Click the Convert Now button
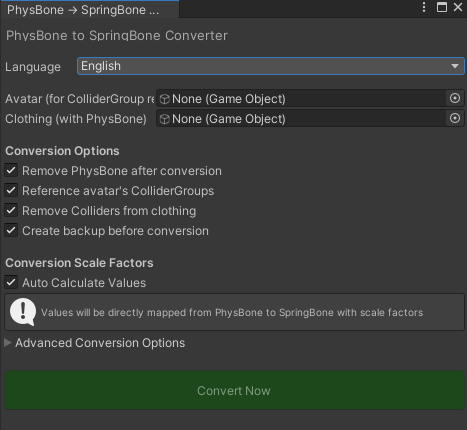Screen dimensions: 467x430 234,390
